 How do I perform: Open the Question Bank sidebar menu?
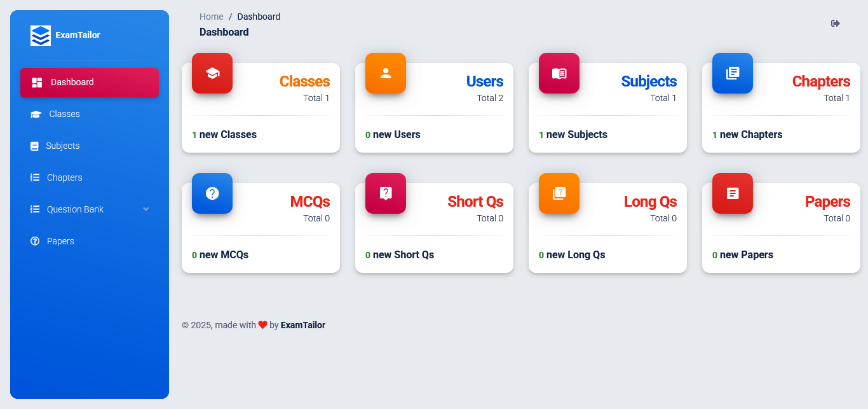(75, 209)
